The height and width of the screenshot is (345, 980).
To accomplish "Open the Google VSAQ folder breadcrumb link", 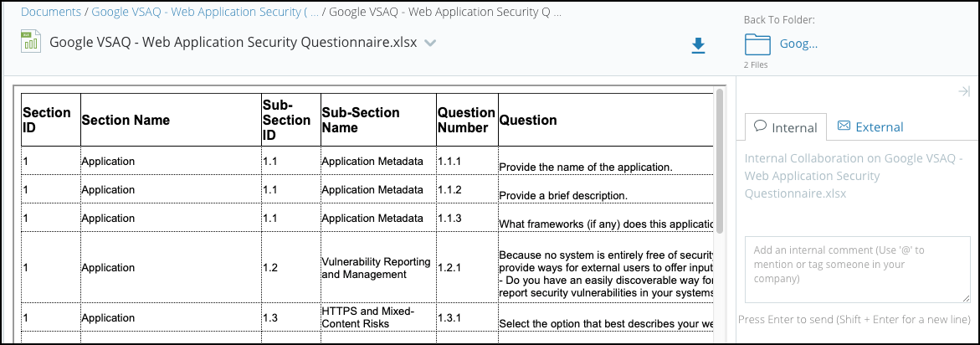I will [205, 13].
